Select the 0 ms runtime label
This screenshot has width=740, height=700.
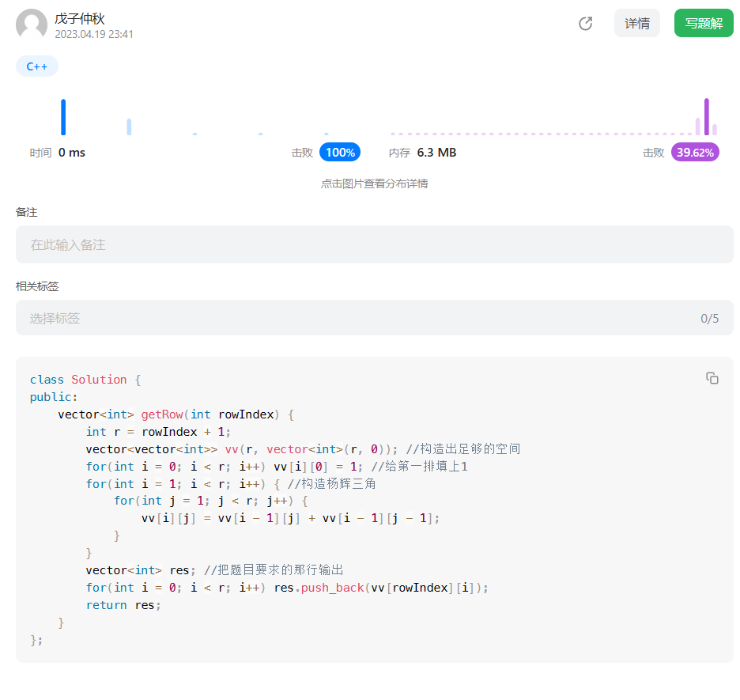(71, 152)
